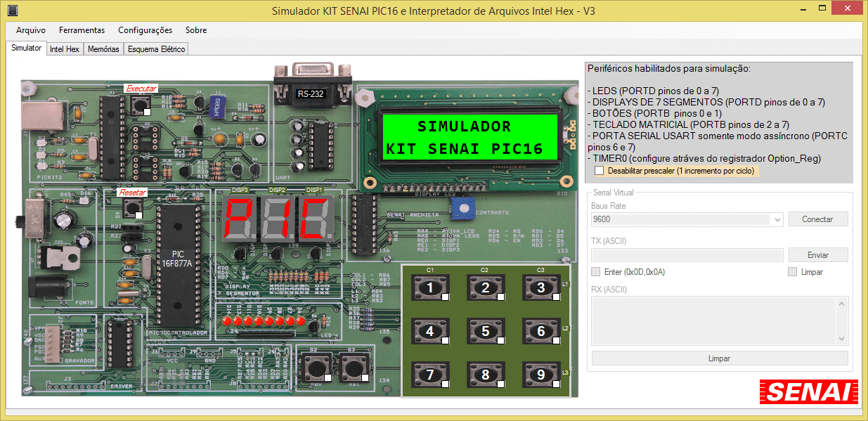Screen dimensions: 868x421
Task: Click the TX (ASCII) input field
Action: point(687,255)
